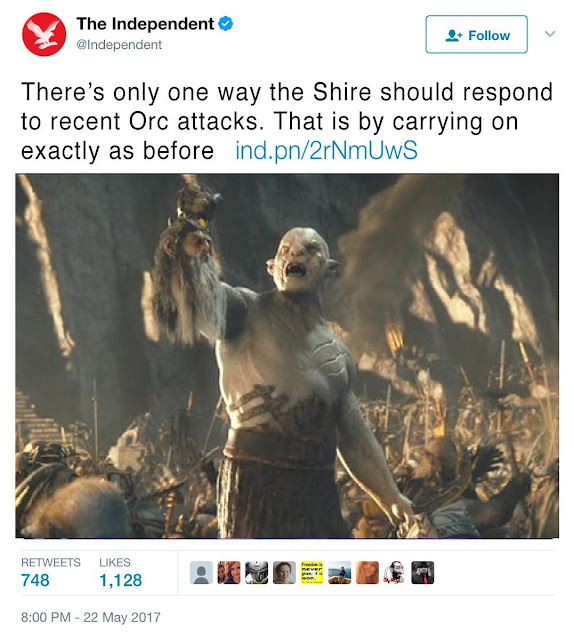Click the orange-haired liker avatar
The width and height of the screenshot is (574, 640).
tap(367, 572)
